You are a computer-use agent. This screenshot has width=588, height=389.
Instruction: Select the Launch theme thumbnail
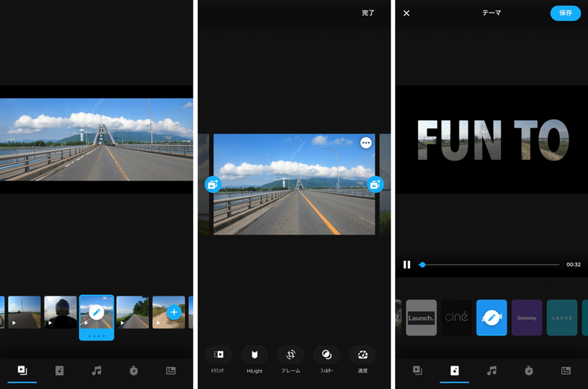pyautogui.click(x=421, y=318)
